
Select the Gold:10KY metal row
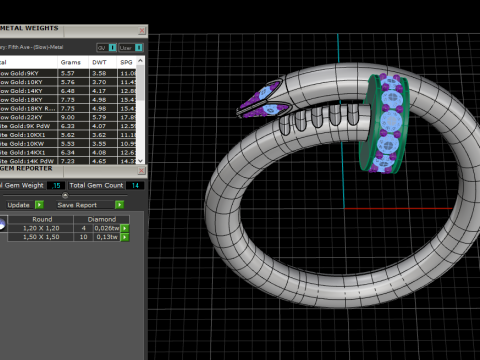point(29,82)
